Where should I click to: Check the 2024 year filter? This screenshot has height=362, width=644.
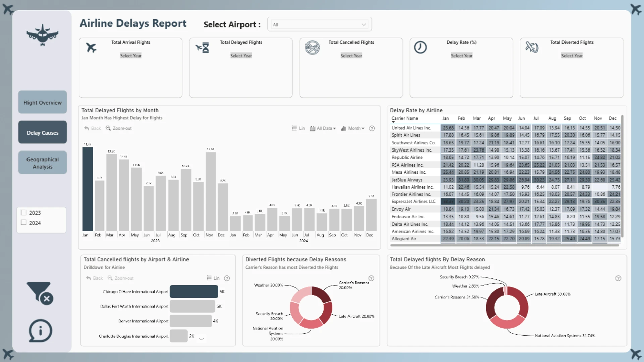[24, 222]
